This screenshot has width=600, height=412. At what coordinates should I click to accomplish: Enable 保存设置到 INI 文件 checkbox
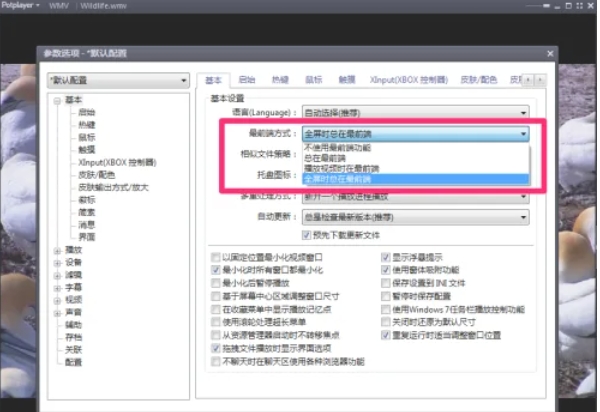[386, 283]
